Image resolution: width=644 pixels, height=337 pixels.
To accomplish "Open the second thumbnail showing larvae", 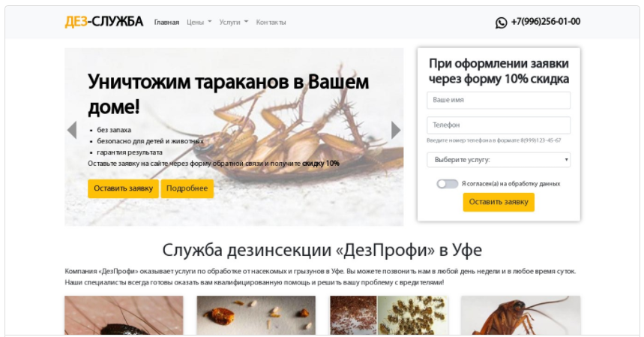I will 256,315.
